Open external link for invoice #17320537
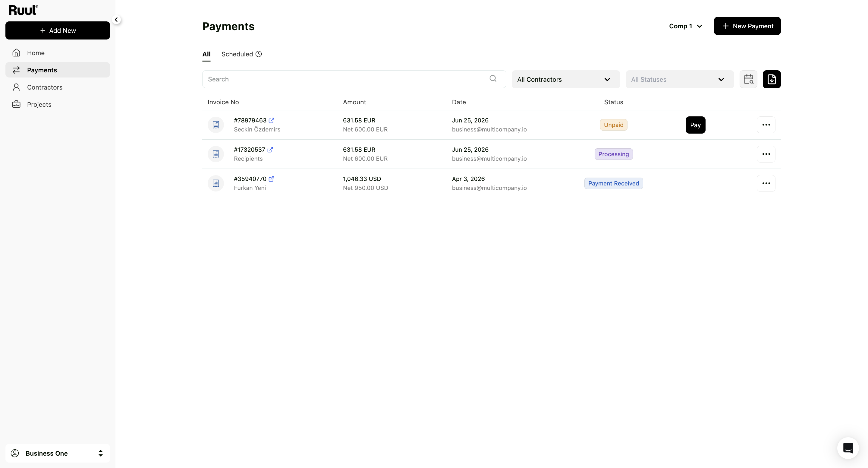Image resolution: width=868 pixels, height=468 pixels. 270,150
